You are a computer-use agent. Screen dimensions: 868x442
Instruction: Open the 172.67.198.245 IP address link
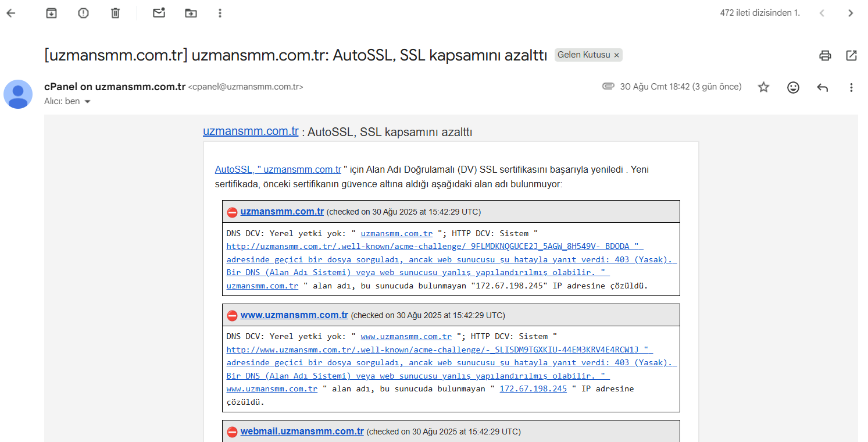click(x=533, y=388)
